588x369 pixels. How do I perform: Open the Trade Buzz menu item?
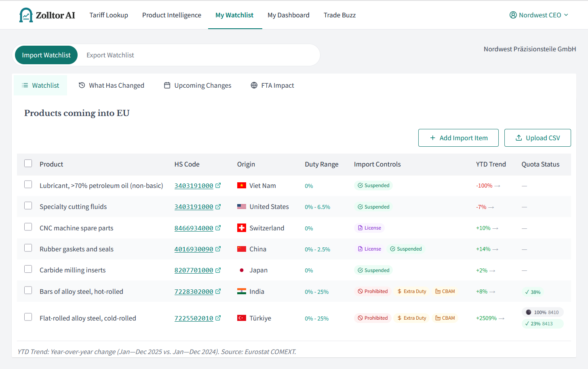339,15
